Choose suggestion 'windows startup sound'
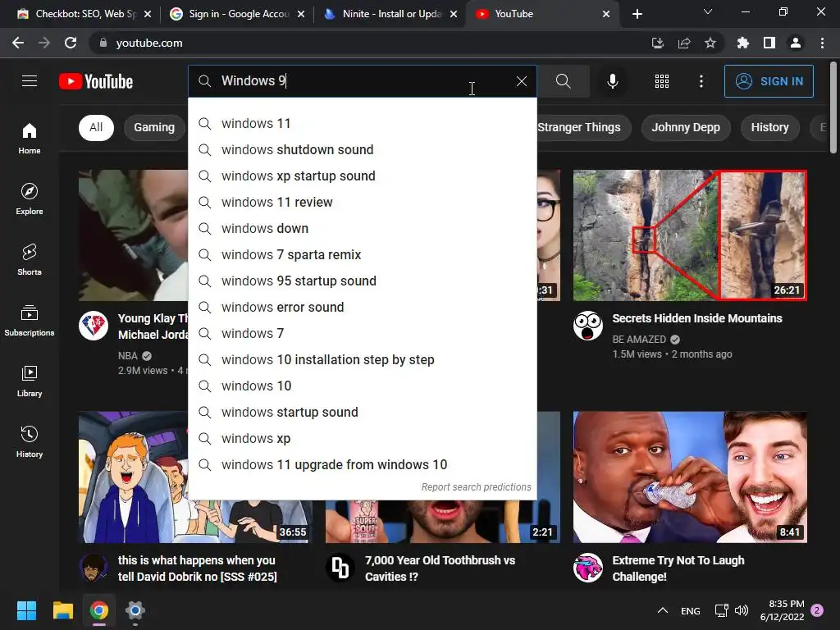This screenshot has width=840, height=630. tap(362, 412)
